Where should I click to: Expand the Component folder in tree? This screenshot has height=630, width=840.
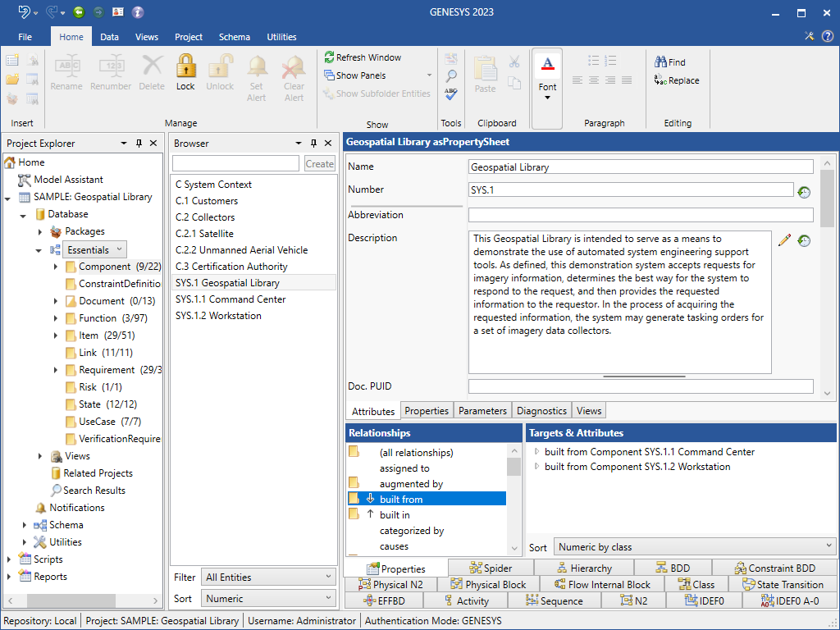point(55,267)
